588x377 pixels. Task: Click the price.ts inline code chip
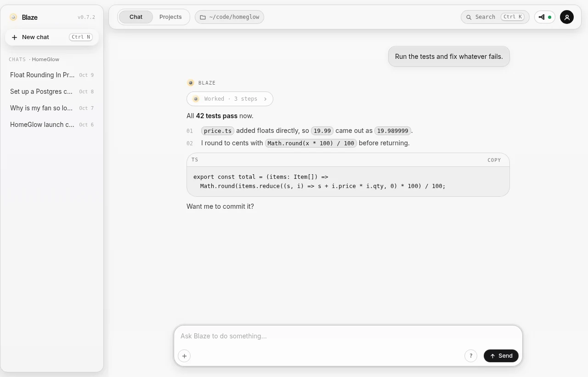218,131
